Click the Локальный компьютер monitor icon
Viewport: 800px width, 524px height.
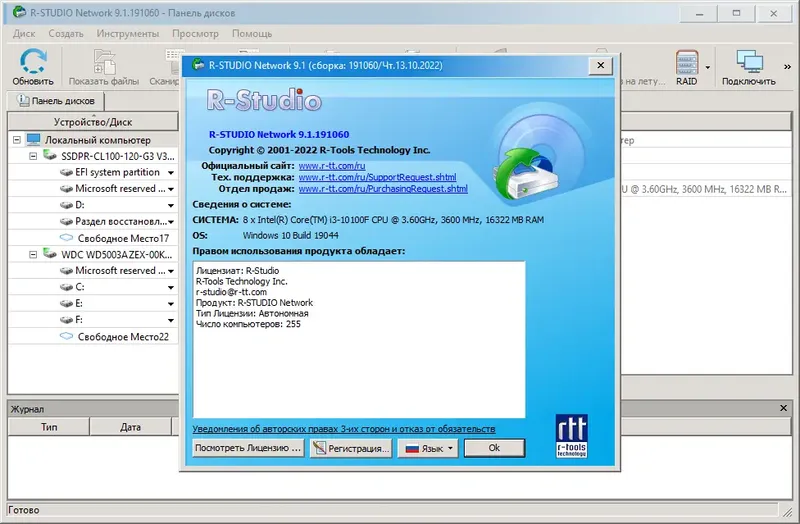coord(34,139)
